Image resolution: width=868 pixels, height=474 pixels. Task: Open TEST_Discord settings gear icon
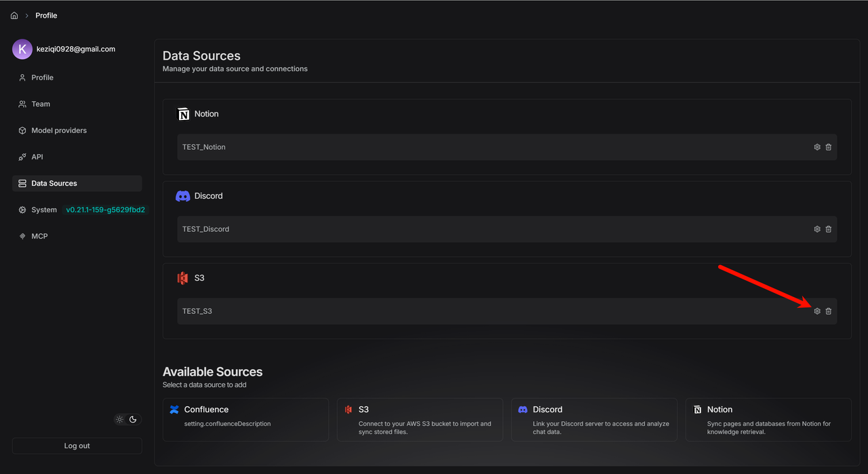(817, 229)
